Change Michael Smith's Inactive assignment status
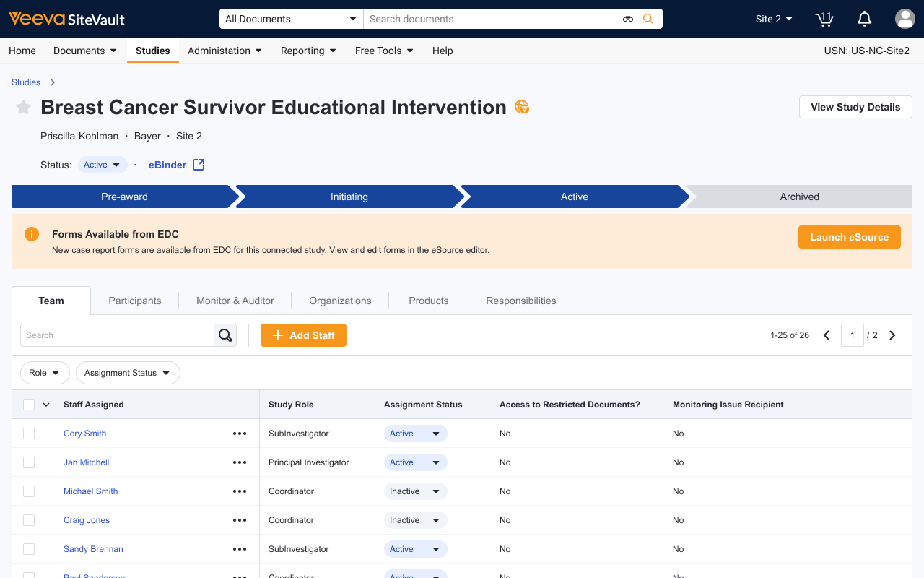 pyautogui.click(x=415, y=491)
